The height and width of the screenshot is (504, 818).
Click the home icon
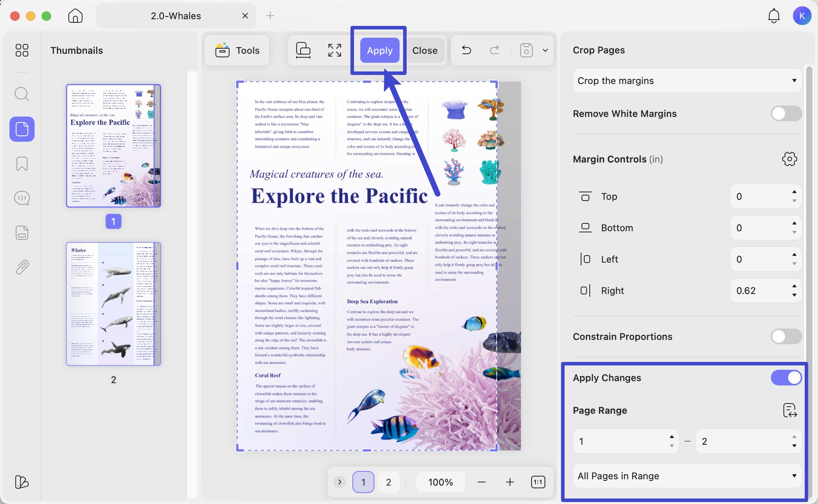click(x=75, y=16)
